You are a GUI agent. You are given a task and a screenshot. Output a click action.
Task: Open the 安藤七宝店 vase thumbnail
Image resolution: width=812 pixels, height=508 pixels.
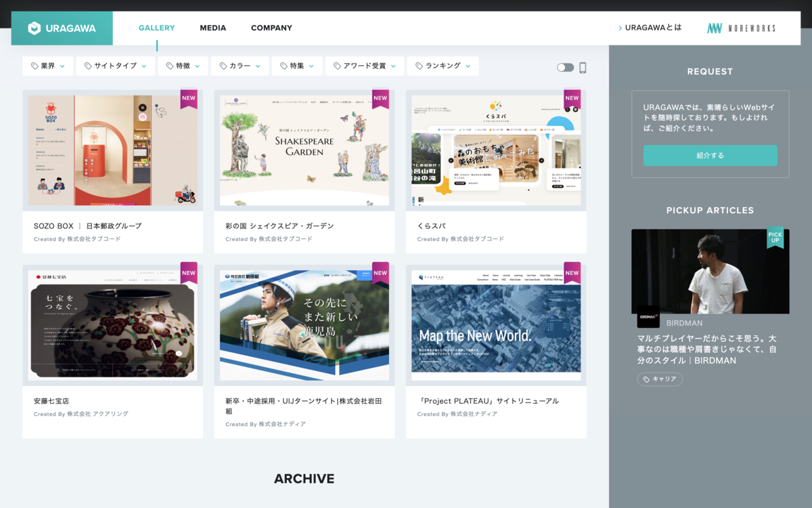[113, 325]
